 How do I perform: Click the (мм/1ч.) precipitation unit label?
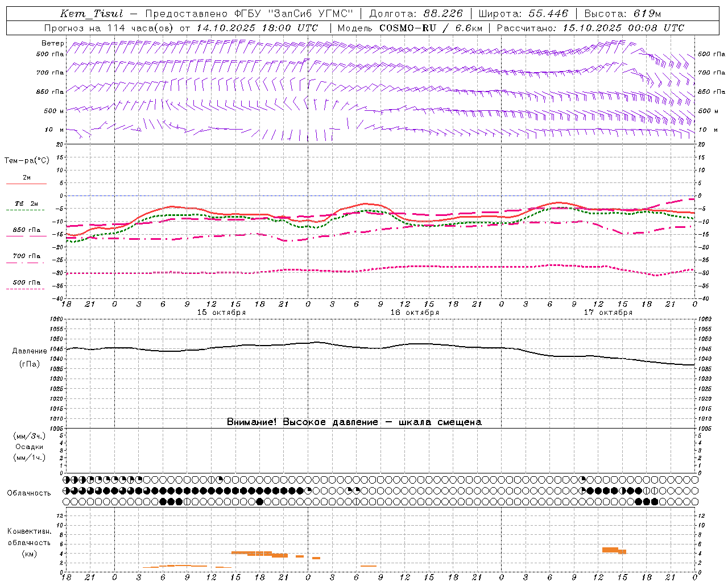(x=30, y=458)
